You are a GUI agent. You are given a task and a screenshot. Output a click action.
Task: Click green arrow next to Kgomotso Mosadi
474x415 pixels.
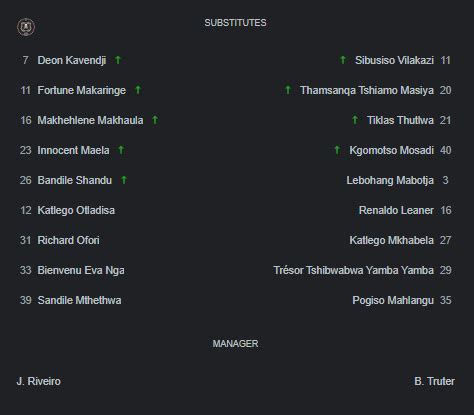coord(337,150)
